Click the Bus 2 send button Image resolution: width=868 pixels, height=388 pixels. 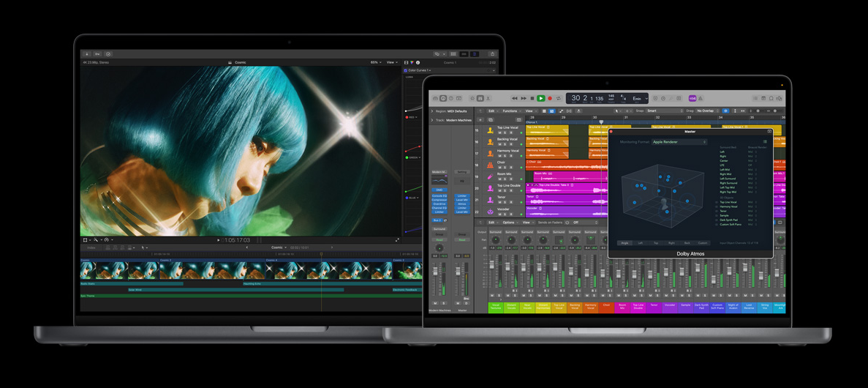point(437,220)
